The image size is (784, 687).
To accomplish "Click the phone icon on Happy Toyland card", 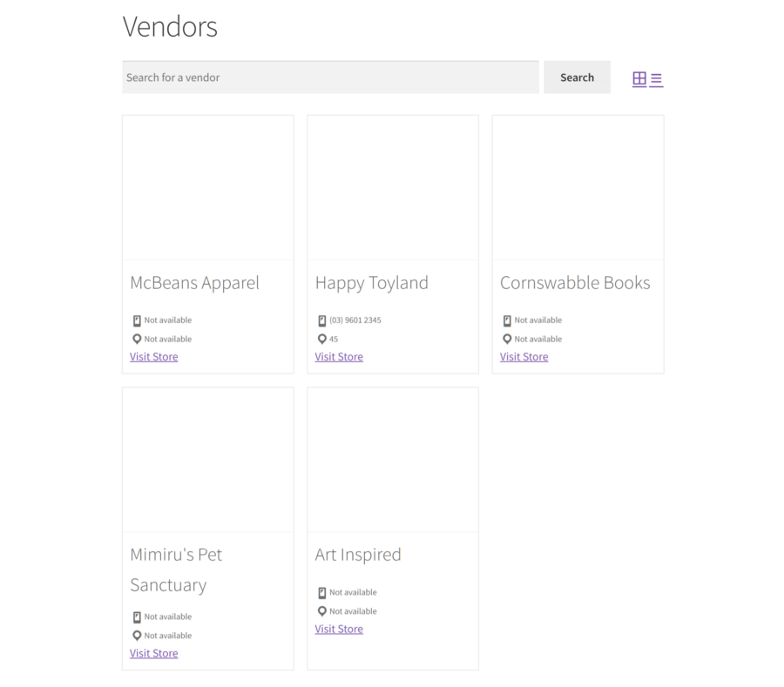I will (x=322, y=320).
